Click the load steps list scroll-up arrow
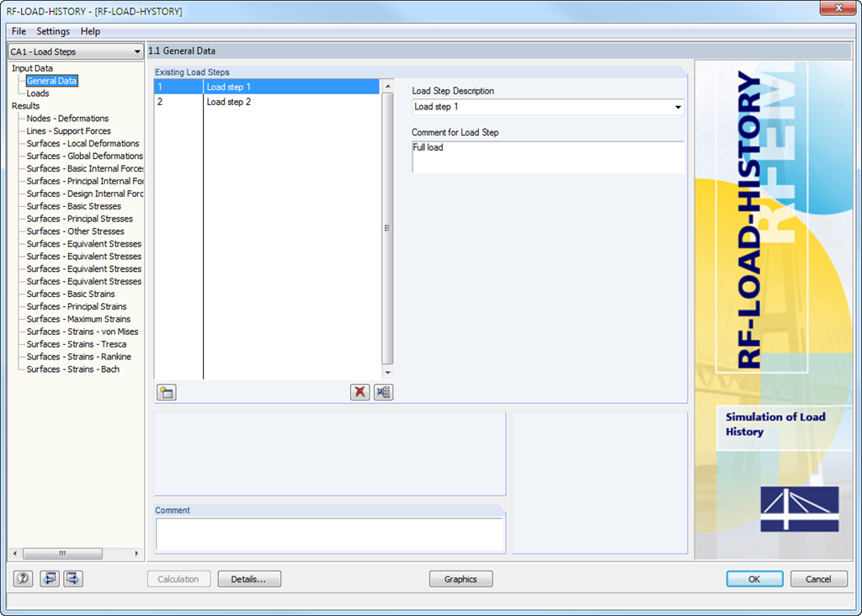Image resolution: width=862 pixels, height=616 pixels. pos(386,84)
